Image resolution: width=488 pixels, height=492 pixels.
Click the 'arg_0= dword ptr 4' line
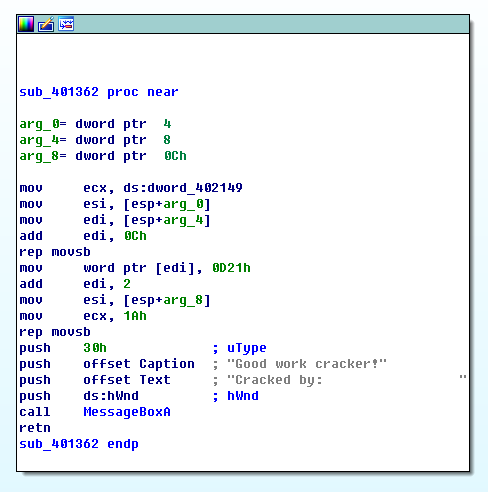95,124
